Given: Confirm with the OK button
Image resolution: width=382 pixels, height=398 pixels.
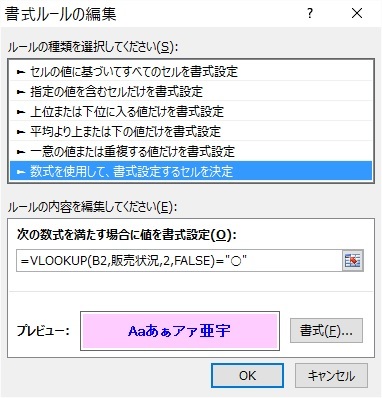Looking at the screenshot, I should coord(247,376).
